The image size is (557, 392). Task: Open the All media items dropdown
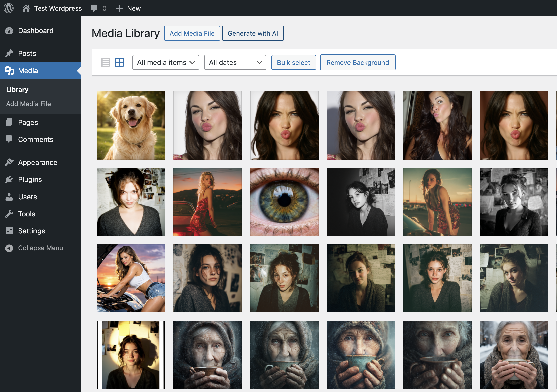click(x=165, y=62)
